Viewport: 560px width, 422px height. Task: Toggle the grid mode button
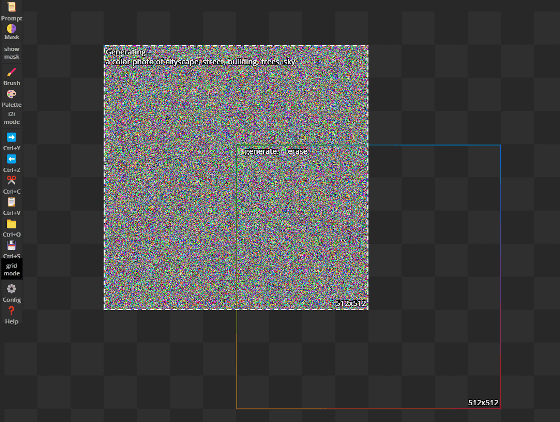[x=11, y=269]
